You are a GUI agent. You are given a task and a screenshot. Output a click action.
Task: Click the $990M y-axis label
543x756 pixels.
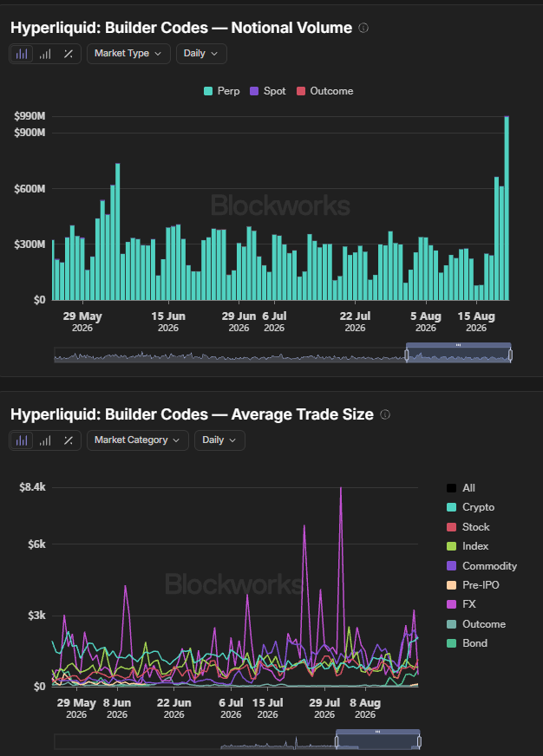(29, 116)
